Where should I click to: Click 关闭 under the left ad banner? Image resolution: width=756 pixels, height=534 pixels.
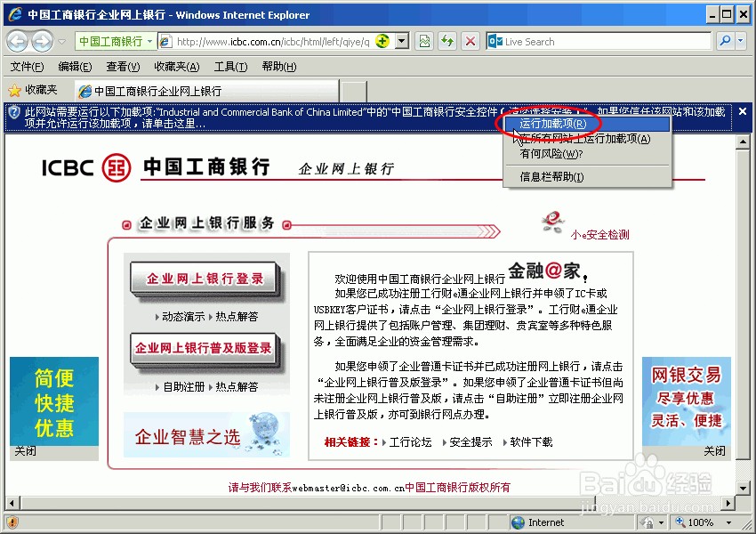coord(25,451)
